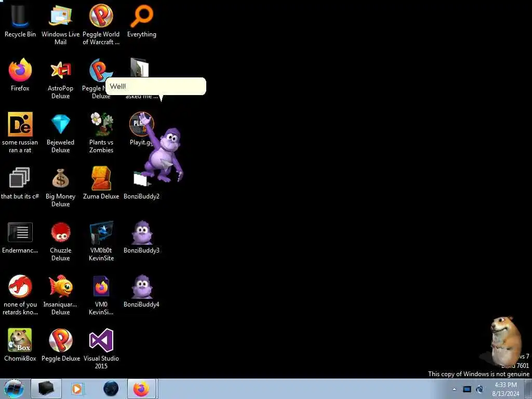Click the 'Well!' speech balloon
532x399 pixels.
[156, 86]
